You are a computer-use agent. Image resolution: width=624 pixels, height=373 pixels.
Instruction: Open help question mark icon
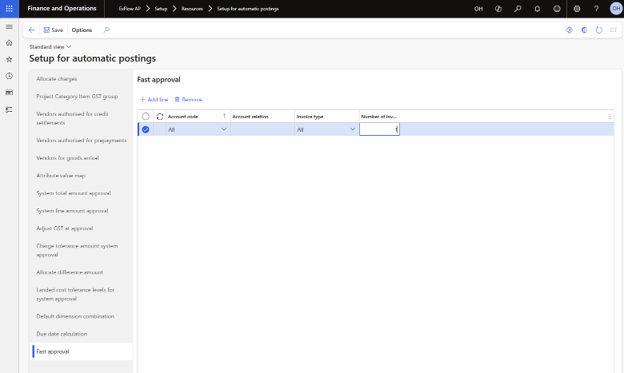pyautogui.click(x=596, y=8)
